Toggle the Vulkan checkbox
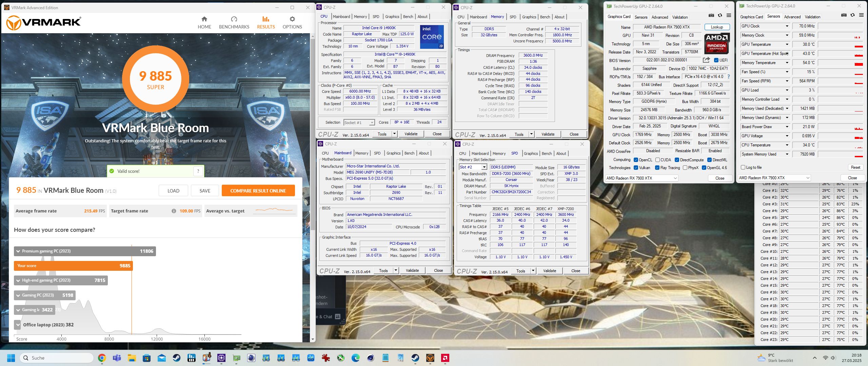This screenshot has height=366, width=868. [x=636, y=168]
